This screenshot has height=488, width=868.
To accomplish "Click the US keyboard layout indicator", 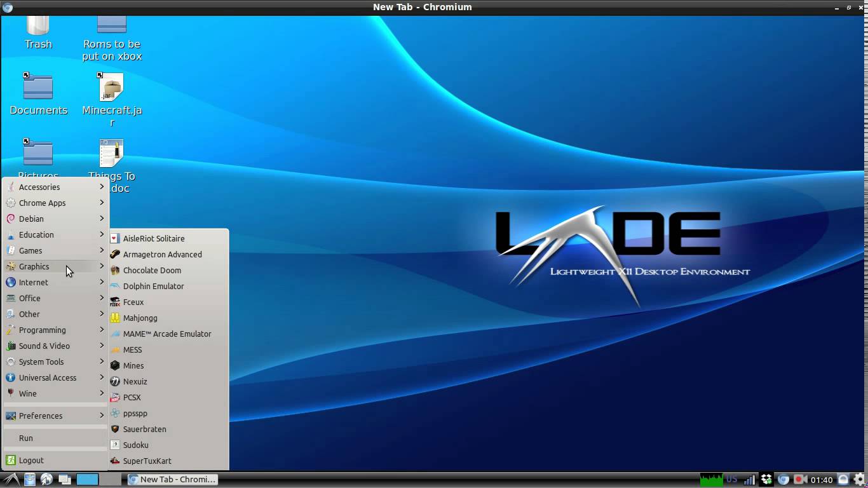I will coord(732,480).
